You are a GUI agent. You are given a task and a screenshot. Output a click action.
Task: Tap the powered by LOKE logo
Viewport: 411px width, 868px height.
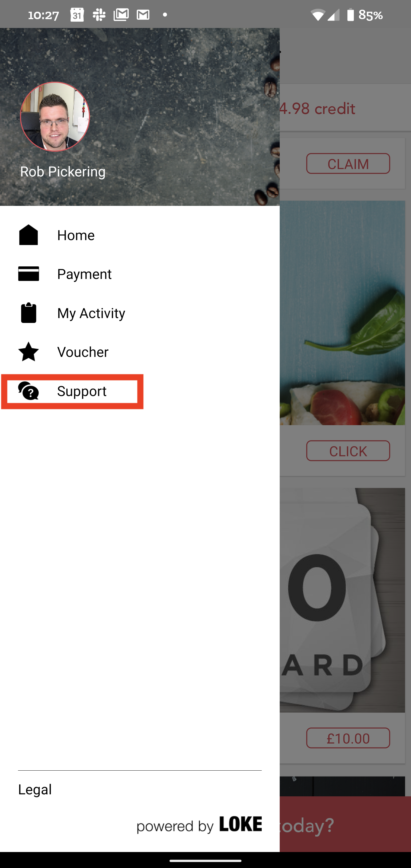click(199, 825)
